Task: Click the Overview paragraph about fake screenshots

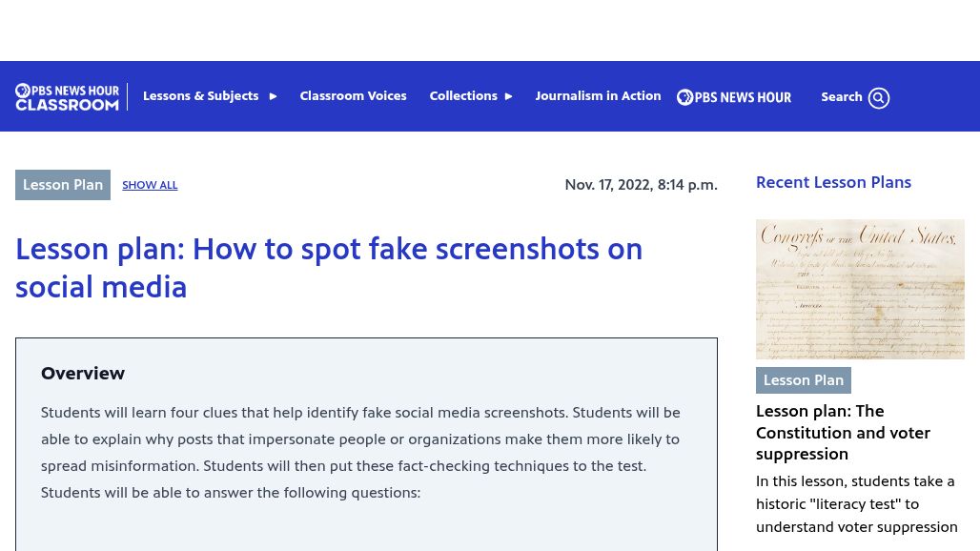Action: (360, 453)
